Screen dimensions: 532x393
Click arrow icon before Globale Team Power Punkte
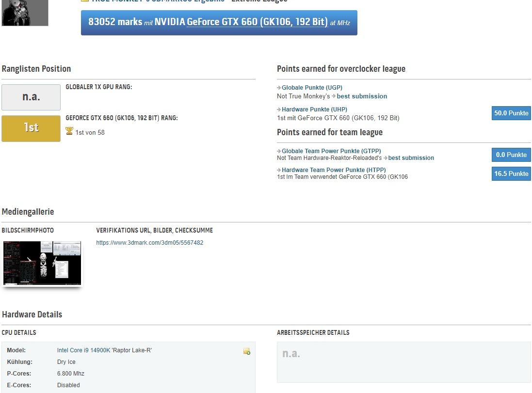tap(279, 151)
